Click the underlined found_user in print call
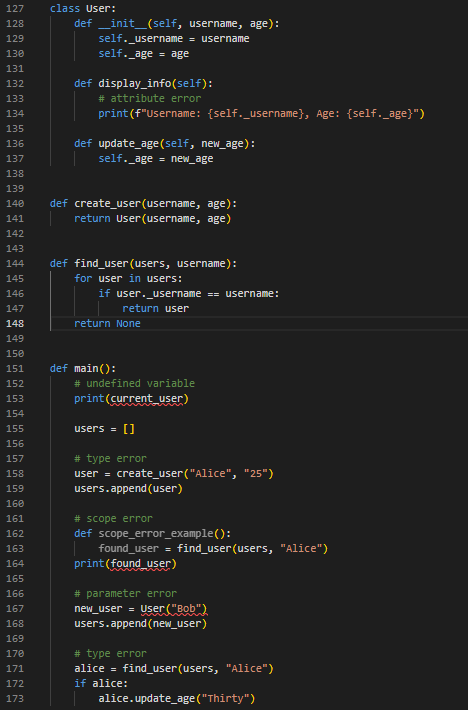The width and height of the screenshot is (468, 710). pos(141,564)
